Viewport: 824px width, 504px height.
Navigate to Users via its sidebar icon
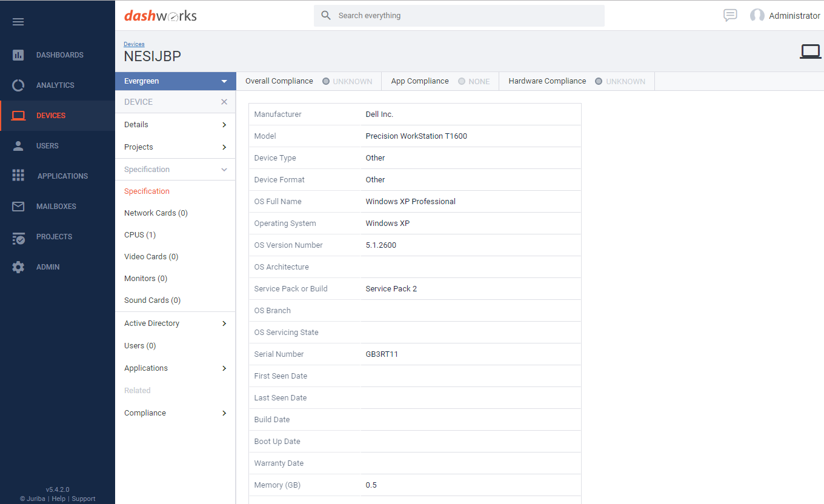point(18,145)
